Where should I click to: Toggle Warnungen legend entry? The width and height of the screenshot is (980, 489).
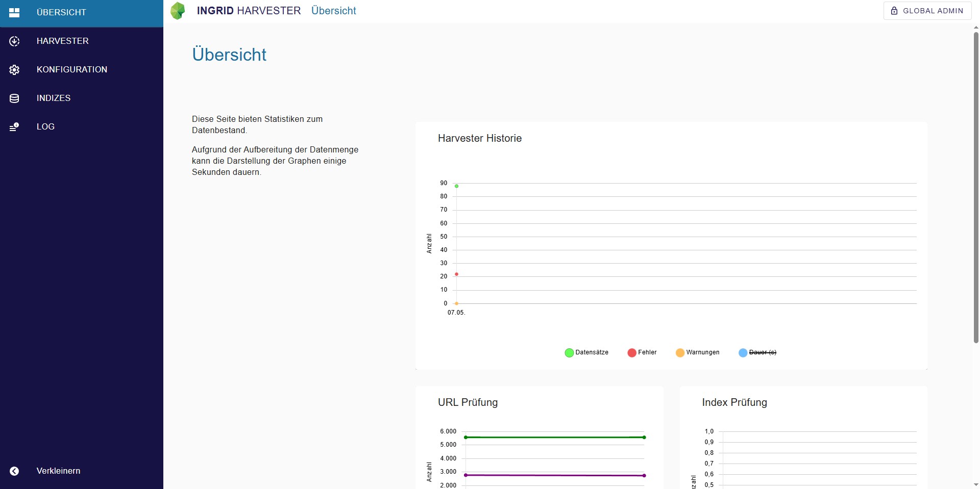click(x=697, y=352)
